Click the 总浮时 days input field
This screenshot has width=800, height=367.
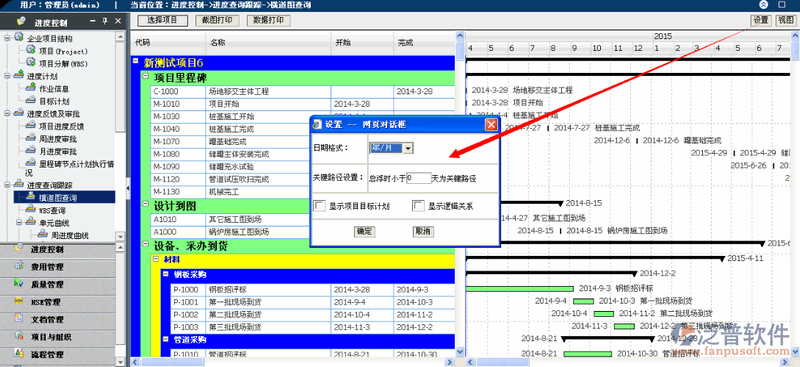[419, 178]
